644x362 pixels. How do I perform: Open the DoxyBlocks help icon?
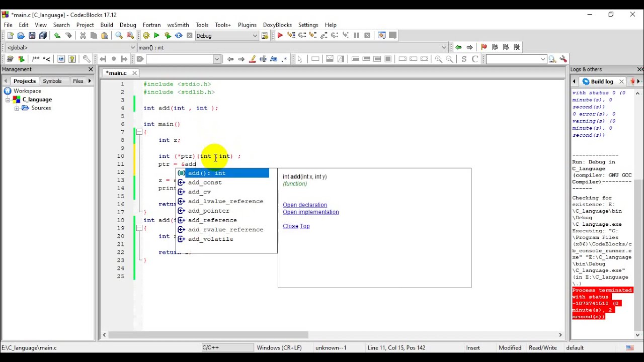[x=72, y=59]
